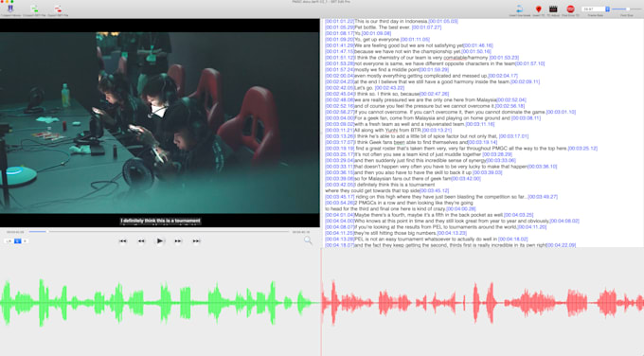This screenshot has width=644, height=356.
Task: Click the line 'mostly we find a middle point'
Action: 386,70
